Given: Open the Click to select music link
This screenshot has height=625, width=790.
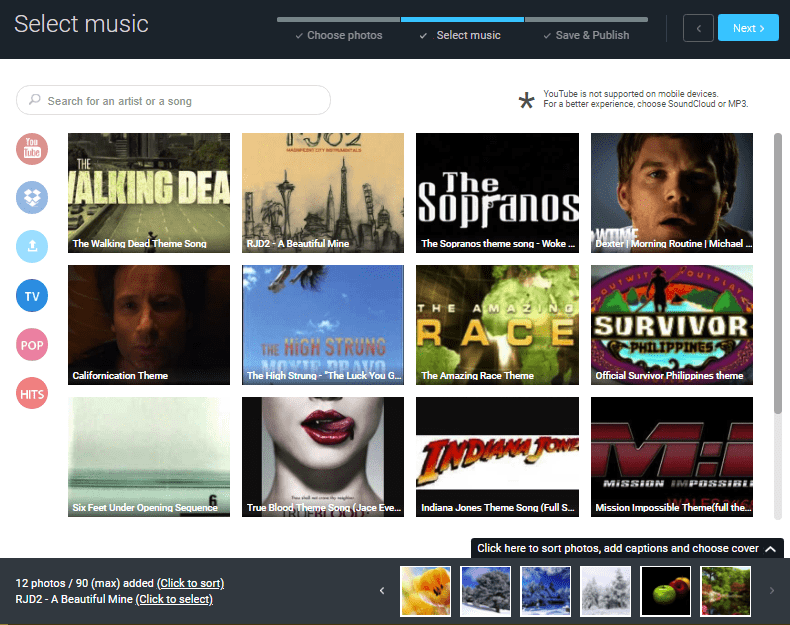Looking at the screenshot, I should click(174, 599).
